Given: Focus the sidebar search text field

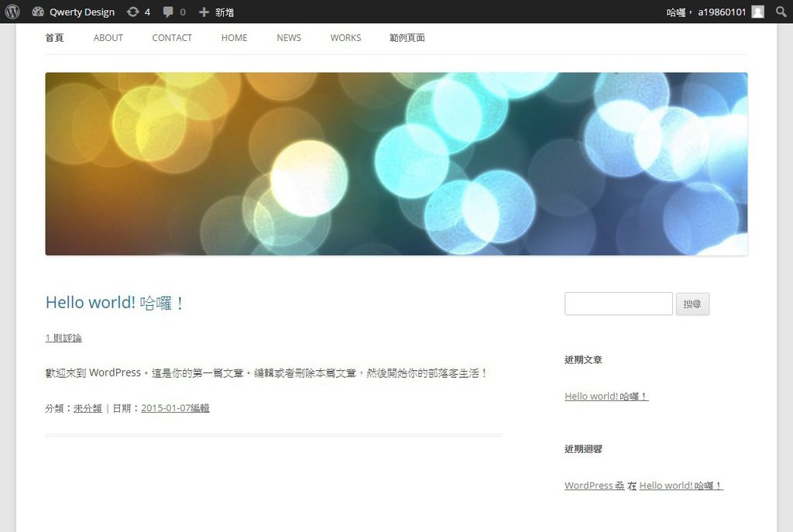Looking at the screenshot, I should tap(619, 304).
